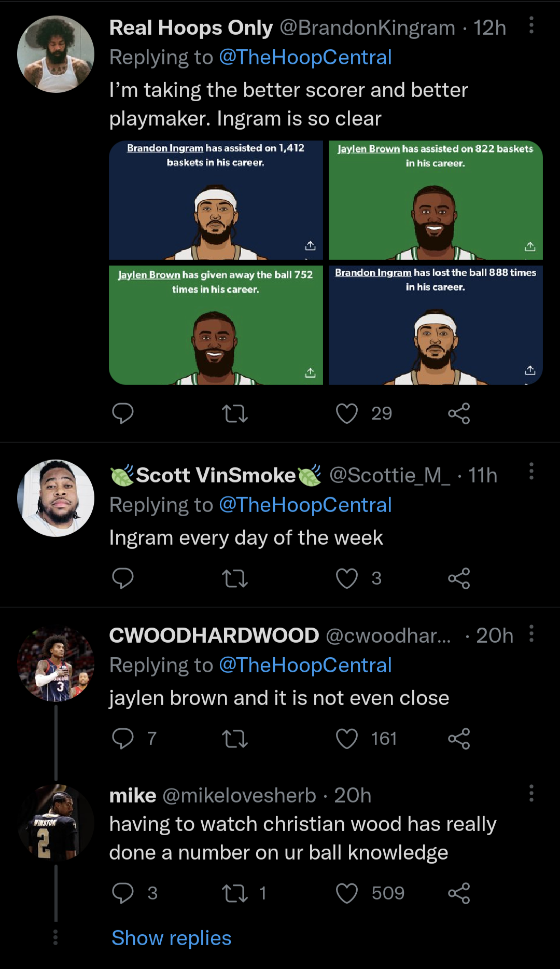Open more options on CWOODHARDWOOD tweet
Image resolution: width=560 pixels, height=969 pixels.
click(531, 633)
